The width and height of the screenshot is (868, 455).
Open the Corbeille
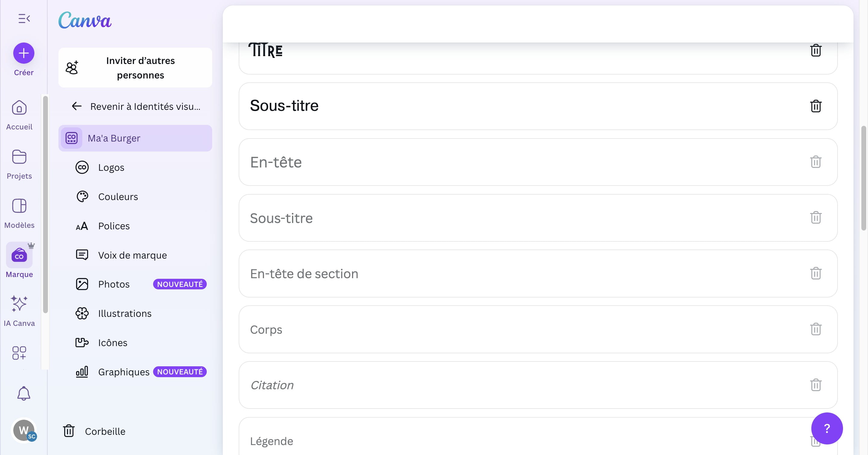[x=105, y=431]
